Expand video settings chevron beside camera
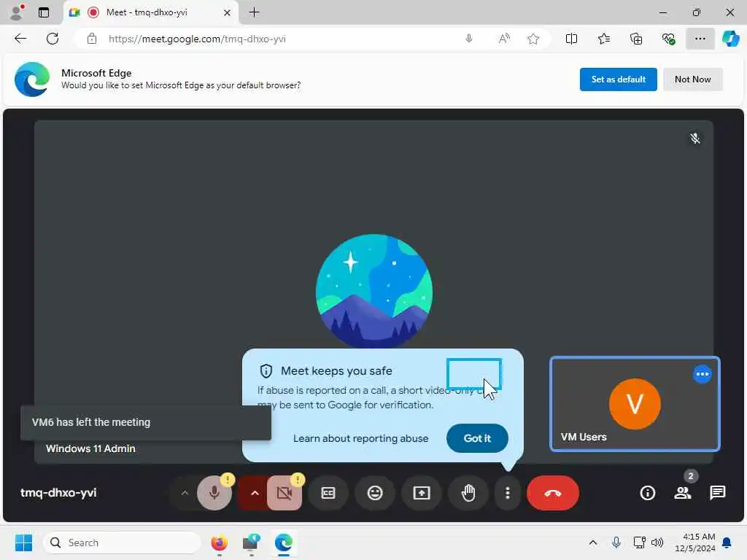 click(x=255, y=493)
